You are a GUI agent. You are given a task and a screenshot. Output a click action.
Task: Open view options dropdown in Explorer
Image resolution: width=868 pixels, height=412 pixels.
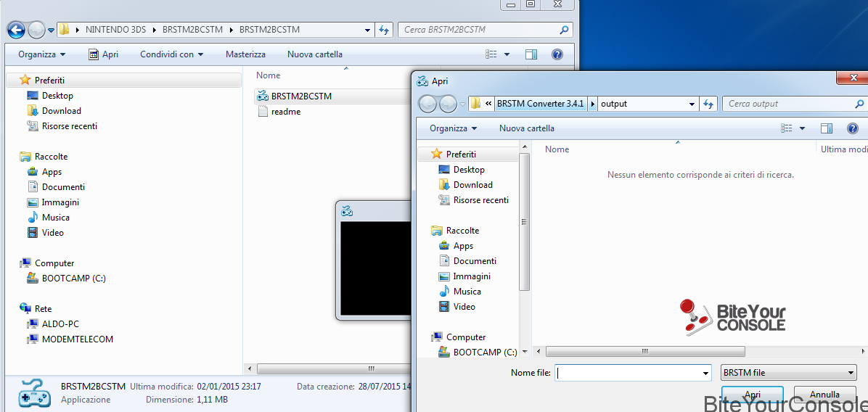pyautogui.click(x=507, y=54)
